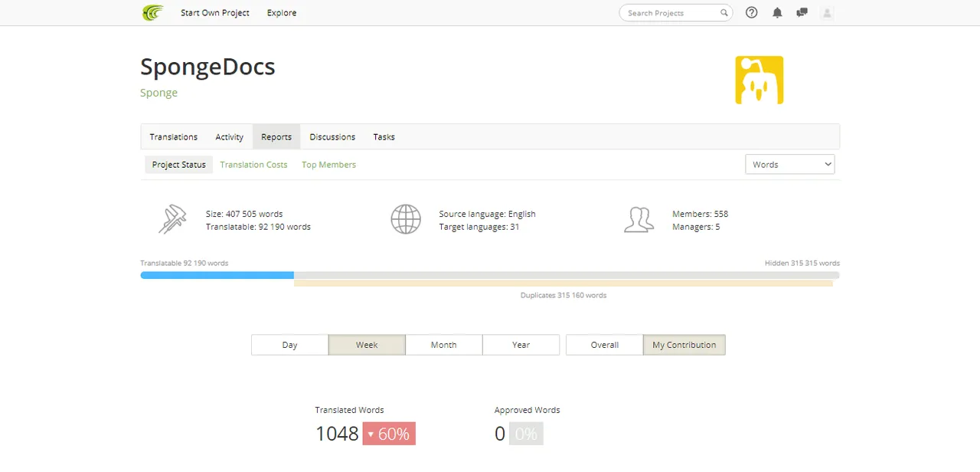Switch to Overall statistics

click(605, 345)
